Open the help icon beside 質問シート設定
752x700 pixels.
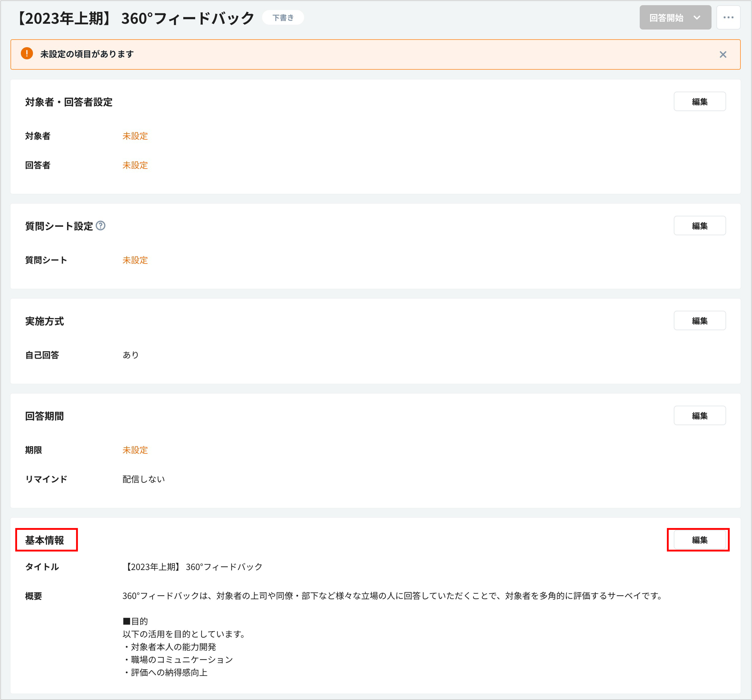point(101,226)
